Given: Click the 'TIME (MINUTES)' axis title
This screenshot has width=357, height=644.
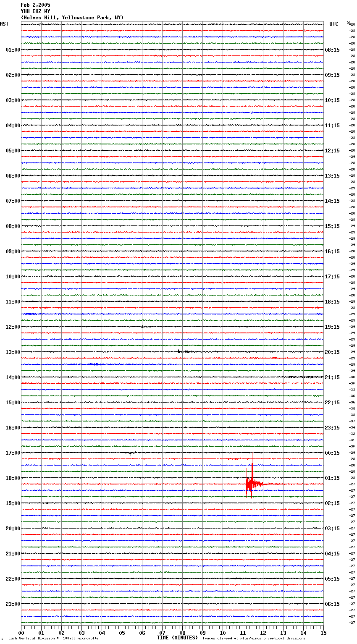Looking at the screenshot, I should pyautogui.click(x=177, y=638).
